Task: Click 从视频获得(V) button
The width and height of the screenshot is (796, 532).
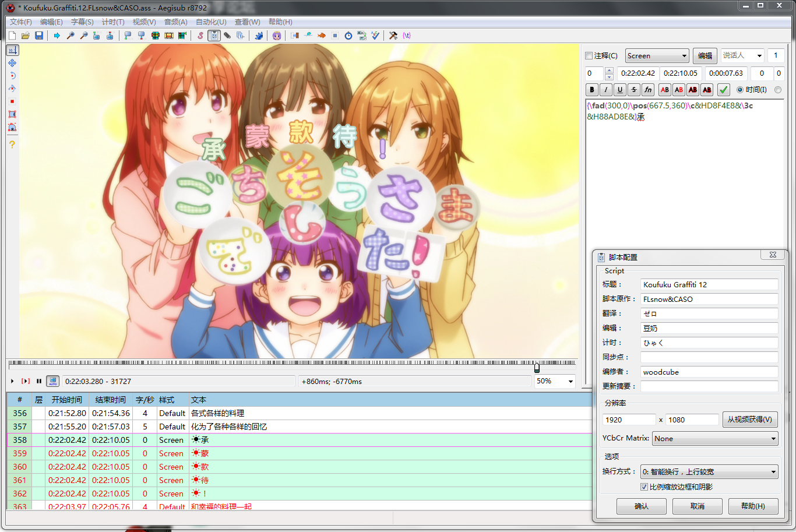Action: click(750, 420)
